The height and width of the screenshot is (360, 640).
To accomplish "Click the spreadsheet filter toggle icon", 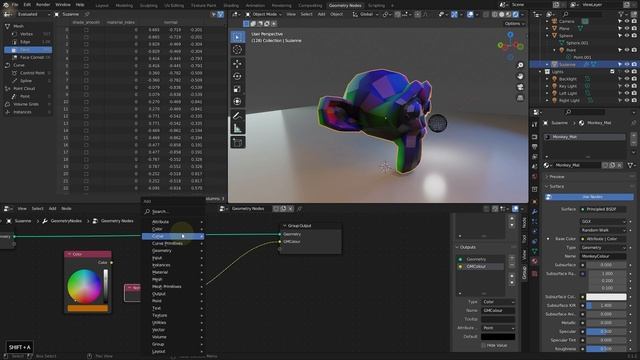I will point(220,14).
